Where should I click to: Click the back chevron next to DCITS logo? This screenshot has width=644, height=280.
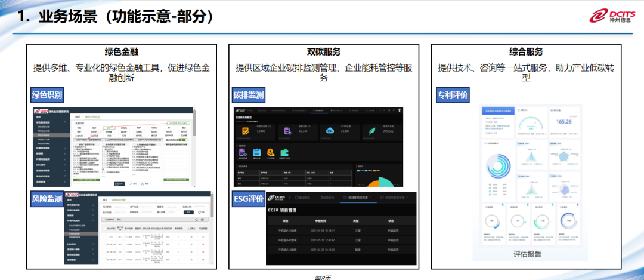289,197
